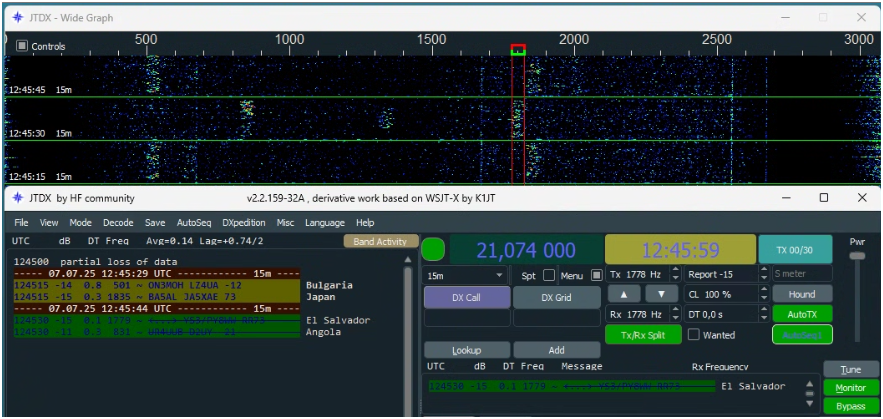Select the ON3MOH LZ4UA -12 decode line
The image size is (883, 419).
click(x=157, y=285)
